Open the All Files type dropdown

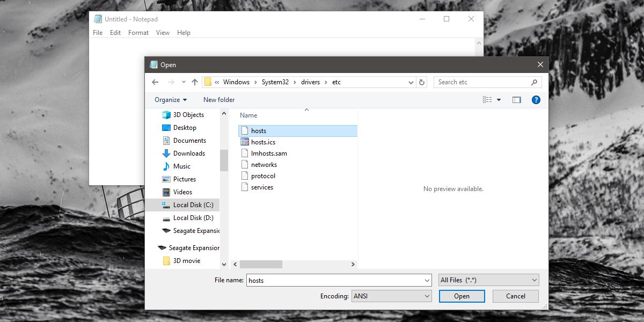point(489,280)
